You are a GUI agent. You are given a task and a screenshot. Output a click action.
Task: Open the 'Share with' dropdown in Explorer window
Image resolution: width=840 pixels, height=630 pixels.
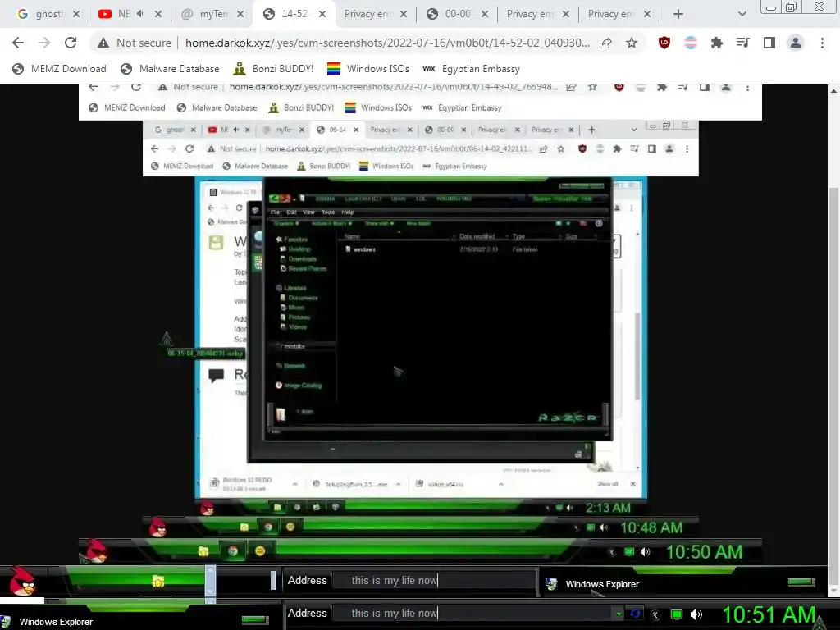click(379, 223)
